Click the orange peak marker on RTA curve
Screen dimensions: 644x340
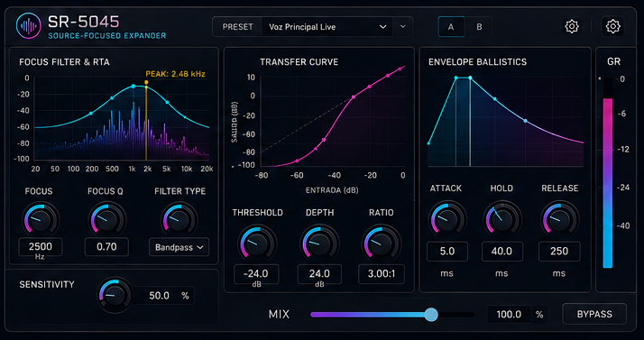(x=146, y=82)
